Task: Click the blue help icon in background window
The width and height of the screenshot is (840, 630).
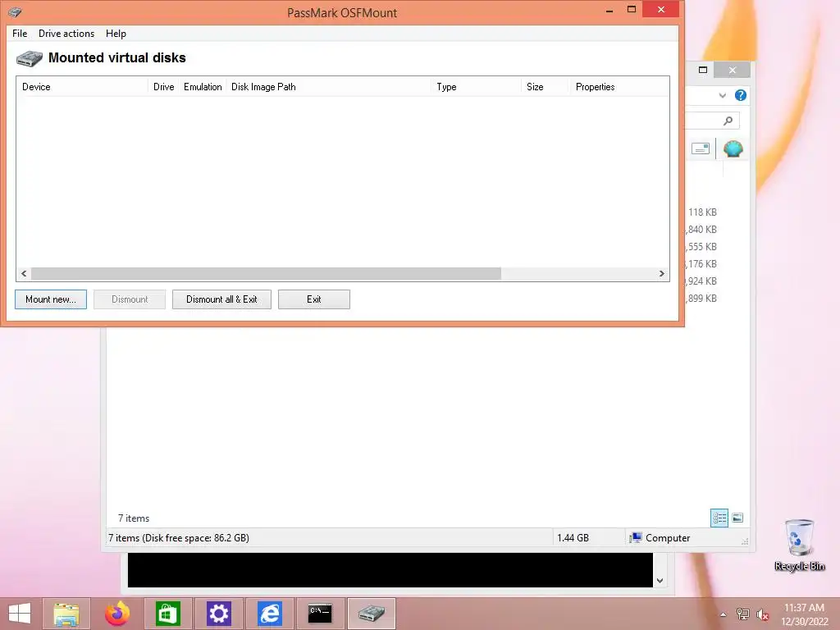Action: [741, 95]
